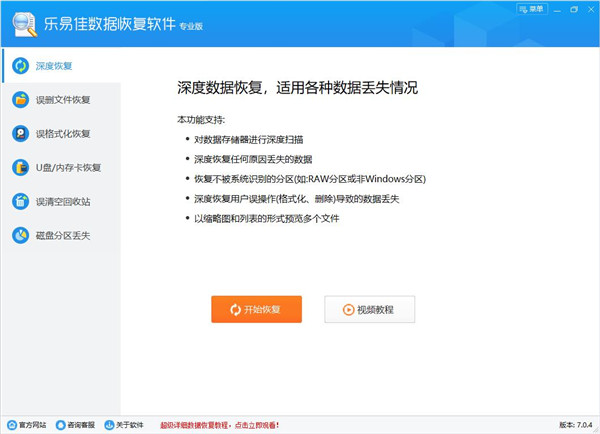Click the 官方网站 home icon
Screen dimensions: 600x434
pos(12,425)
